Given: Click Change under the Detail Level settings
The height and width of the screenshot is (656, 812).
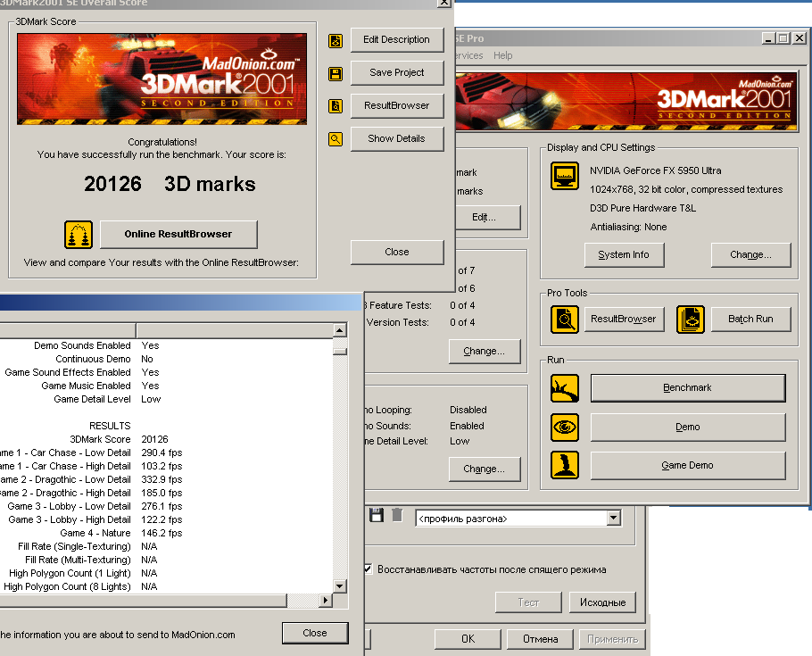Looking at the screenshot, I should click(x=485, y=469).
